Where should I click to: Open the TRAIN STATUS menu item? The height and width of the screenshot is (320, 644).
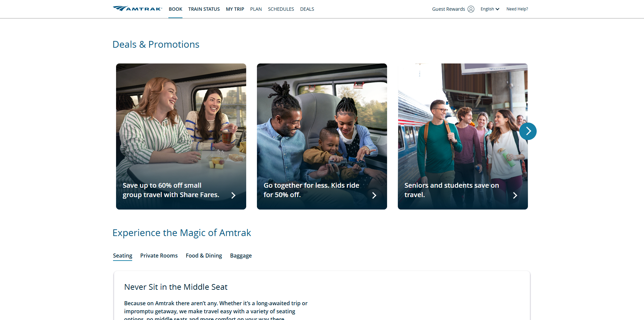click(x=204, y=9)
